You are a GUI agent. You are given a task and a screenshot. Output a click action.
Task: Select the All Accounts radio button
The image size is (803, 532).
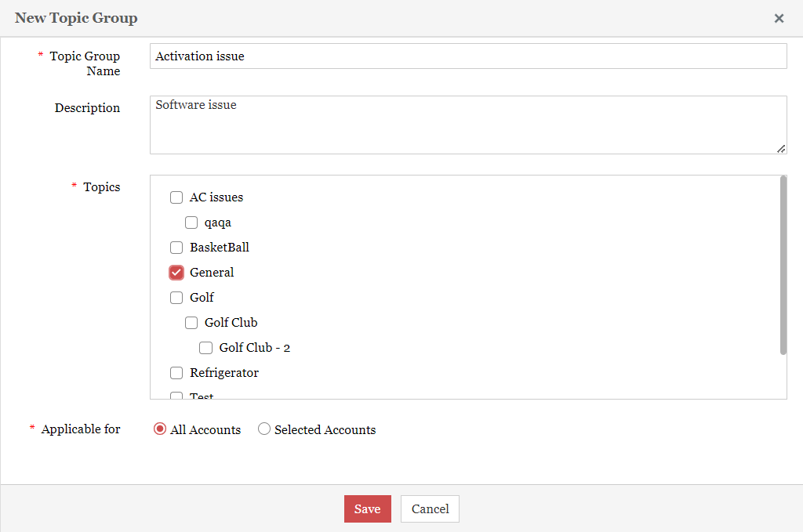pos(160,429)
